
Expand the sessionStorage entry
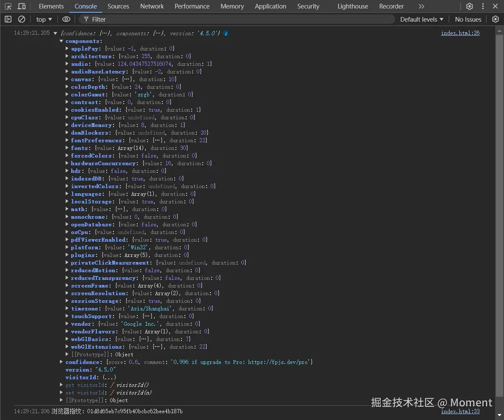pyautogui.click(x=67, y=301)
